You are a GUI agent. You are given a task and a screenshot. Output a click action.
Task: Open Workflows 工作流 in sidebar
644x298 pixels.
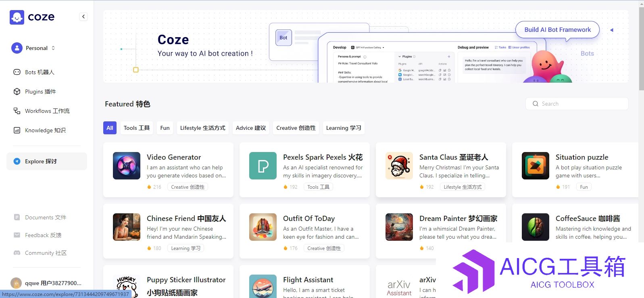click(x=47, y=111)
